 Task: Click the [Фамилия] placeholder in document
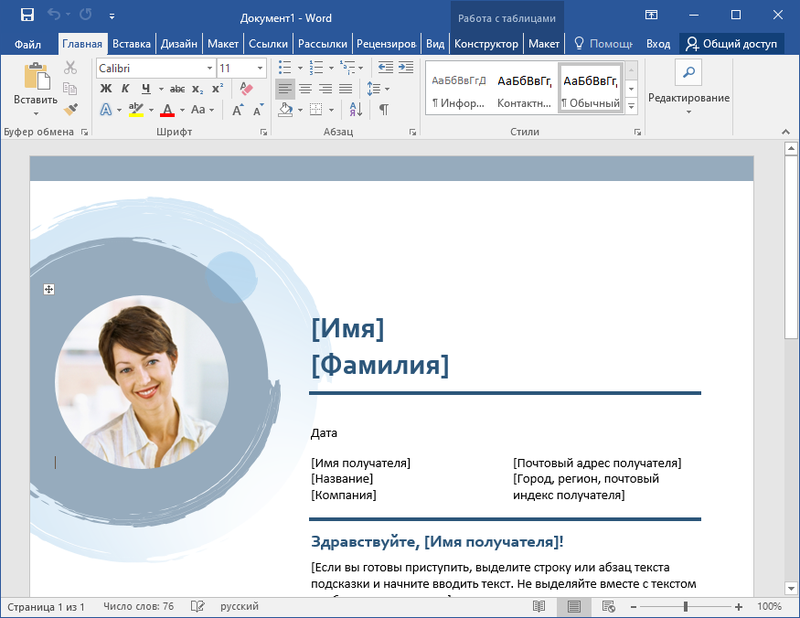[380, 365]
